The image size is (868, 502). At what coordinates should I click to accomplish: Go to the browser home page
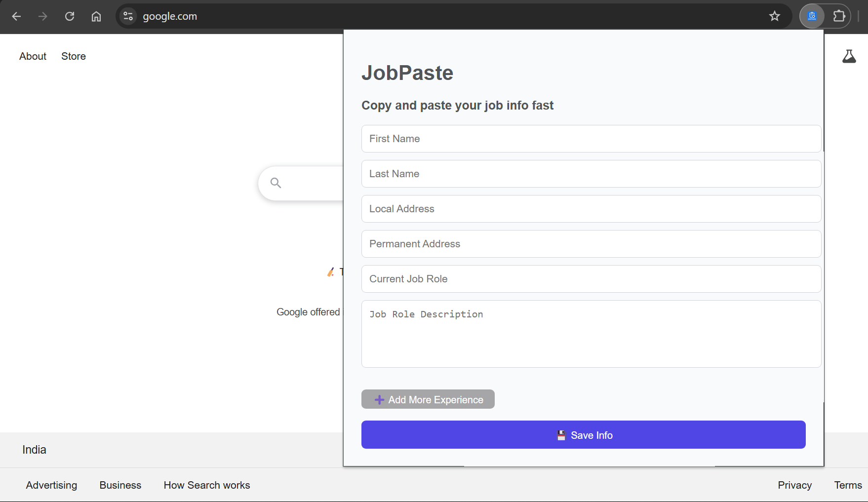click(x=96, y=16)
